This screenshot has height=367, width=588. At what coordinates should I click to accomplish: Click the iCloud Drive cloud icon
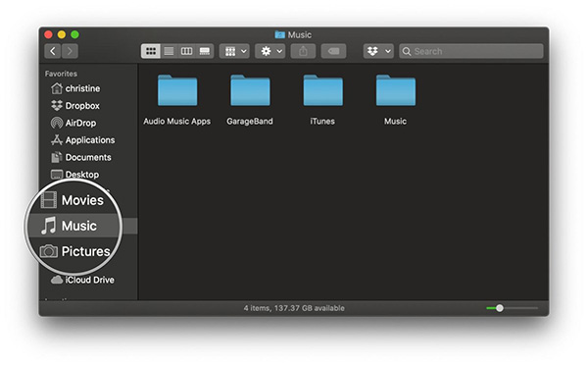[57, 280]
